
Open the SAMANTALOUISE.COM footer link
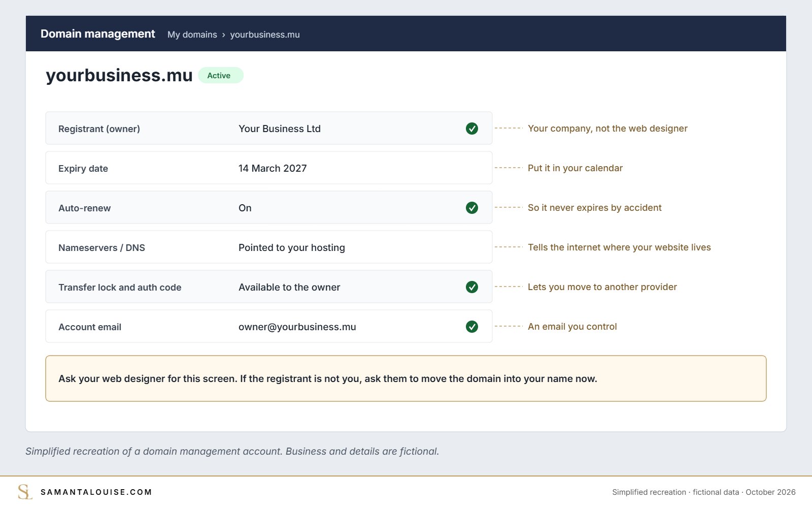coord(96,492)
